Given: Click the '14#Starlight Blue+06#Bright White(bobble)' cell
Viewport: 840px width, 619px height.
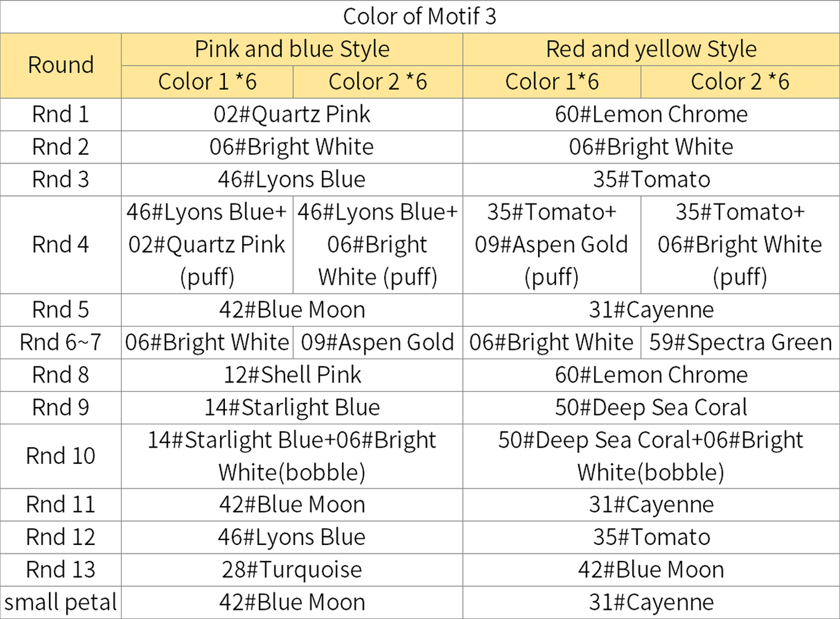Looking at the screenshot, I should click(x=292, y=456).
